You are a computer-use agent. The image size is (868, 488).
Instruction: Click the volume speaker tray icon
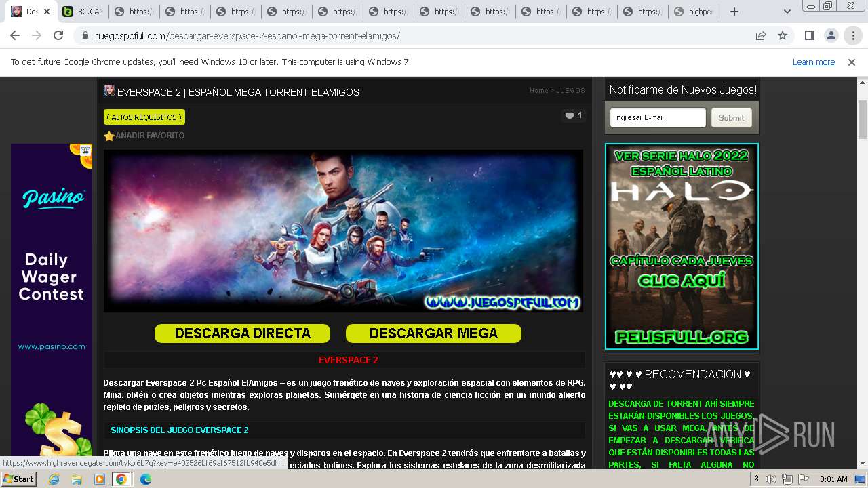[771, 479]
